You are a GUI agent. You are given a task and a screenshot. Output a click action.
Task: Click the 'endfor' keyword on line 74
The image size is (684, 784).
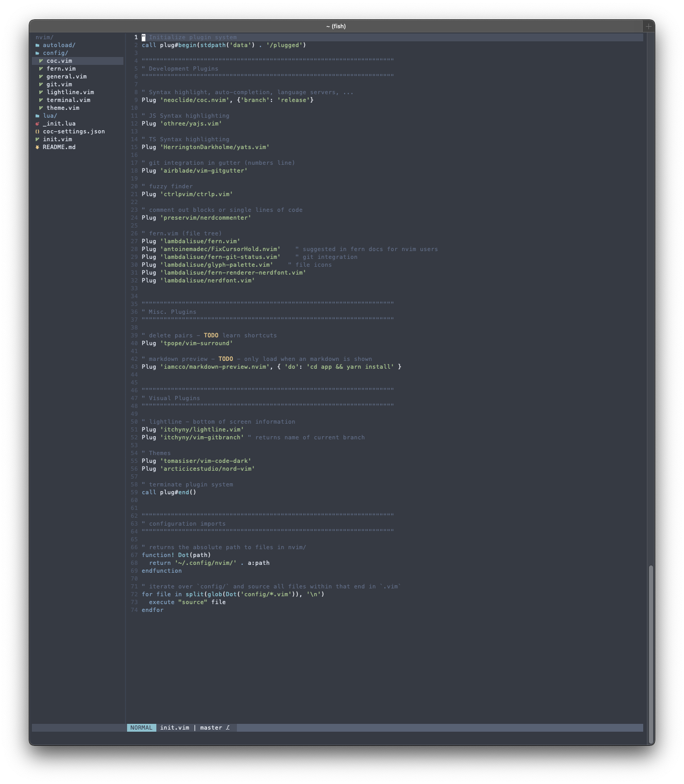click(x=153, y=610)
